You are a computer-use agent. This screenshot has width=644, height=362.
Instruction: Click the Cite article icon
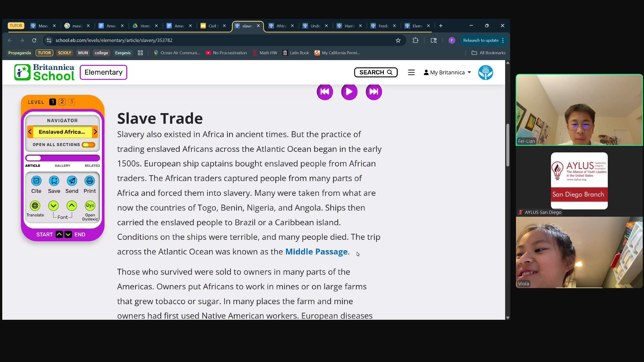(x=36, y=181)
